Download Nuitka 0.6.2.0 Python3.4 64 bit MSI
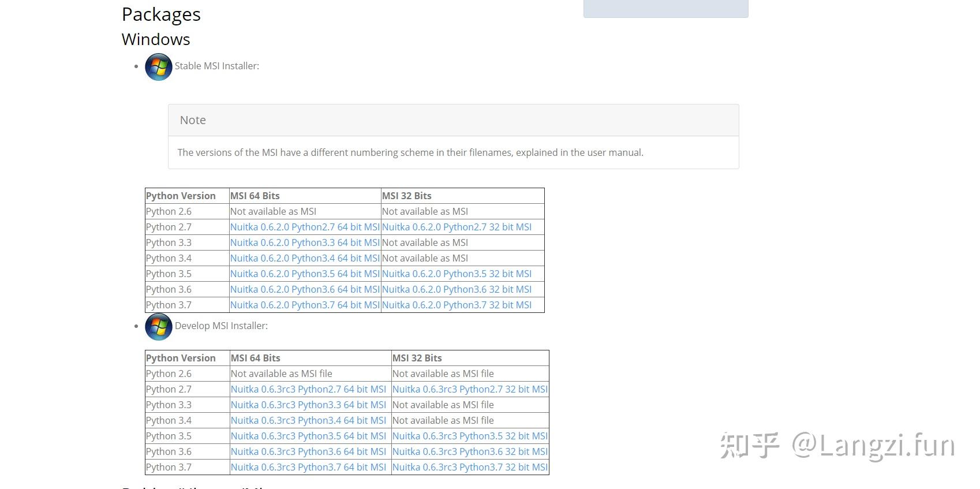Viewport: 980px width, 489px height. [305, 258]
